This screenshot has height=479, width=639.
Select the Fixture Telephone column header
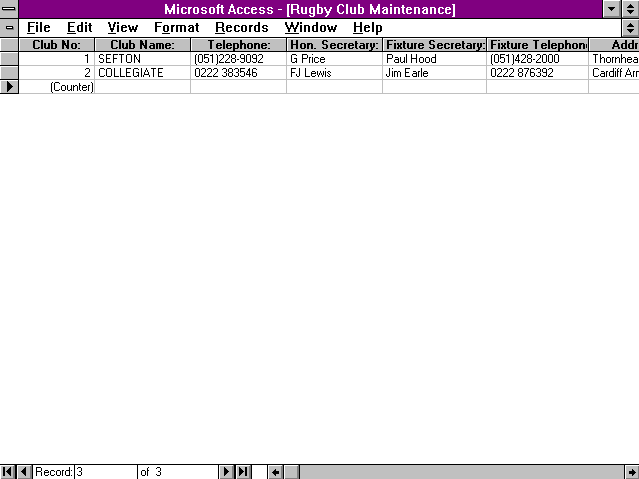tap(538, 45)
